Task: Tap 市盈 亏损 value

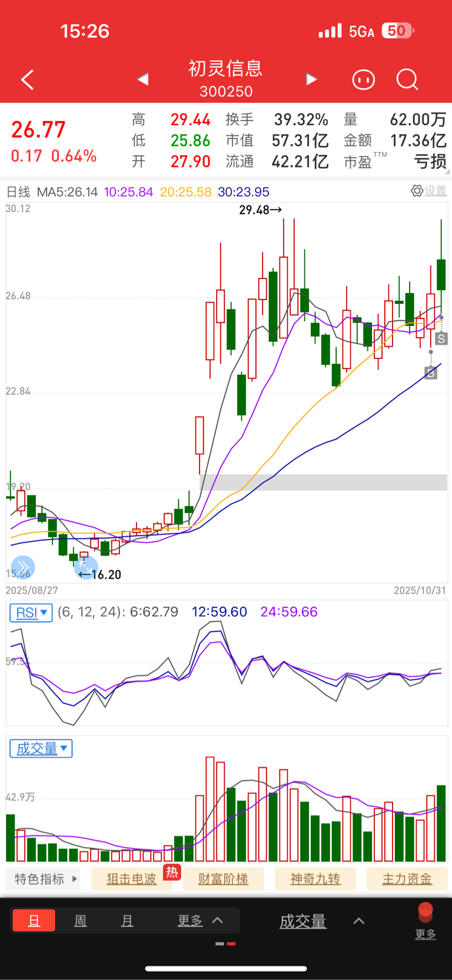Action: tap(430, 161)
